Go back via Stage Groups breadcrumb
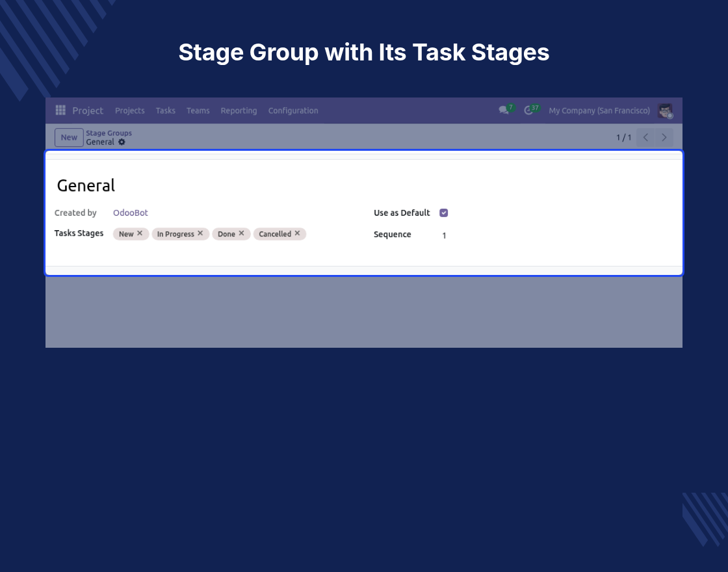This screenshot has width=728, height=572. click(x=109, y=133)
